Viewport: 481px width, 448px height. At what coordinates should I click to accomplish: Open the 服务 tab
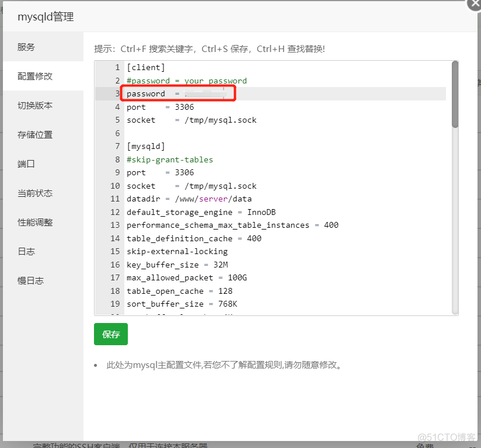coord(26,47)
